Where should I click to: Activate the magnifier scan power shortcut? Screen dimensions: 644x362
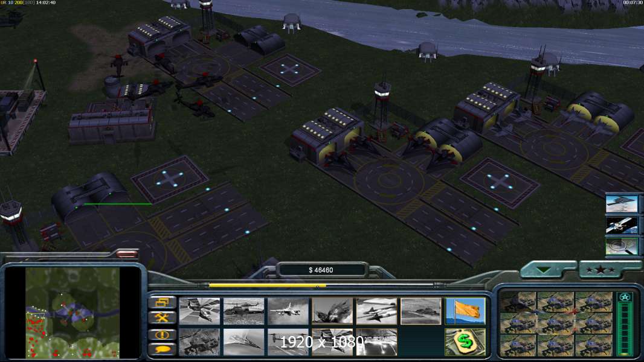click(622, 246)
